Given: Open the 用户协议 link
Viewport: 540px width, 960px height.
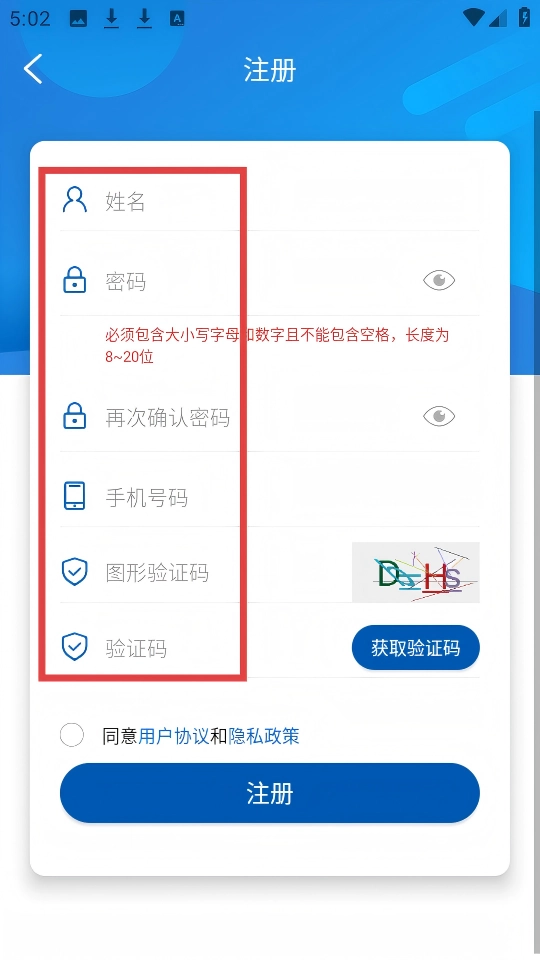Looking at the screenshot, I should coord(174,736).
